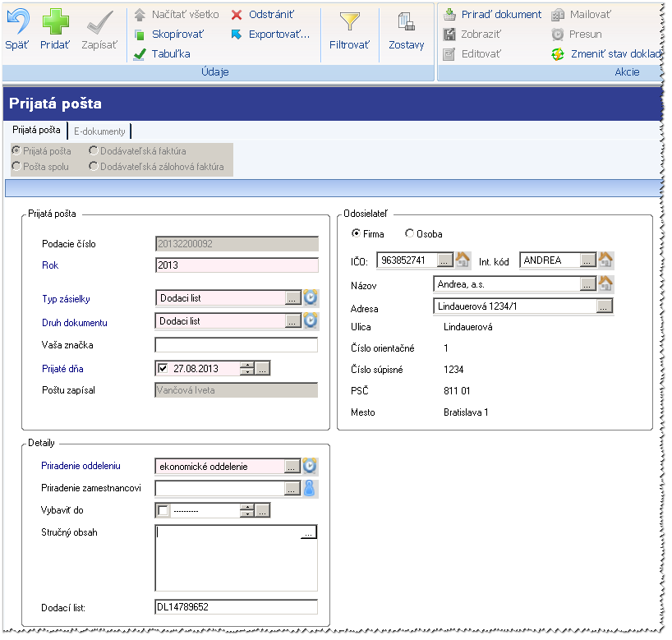Image resolution: width=672 pixels, height=640 pixels.
Task: Click the Prijaté dňa date spinner arrows
Action: tap(246, 369)
